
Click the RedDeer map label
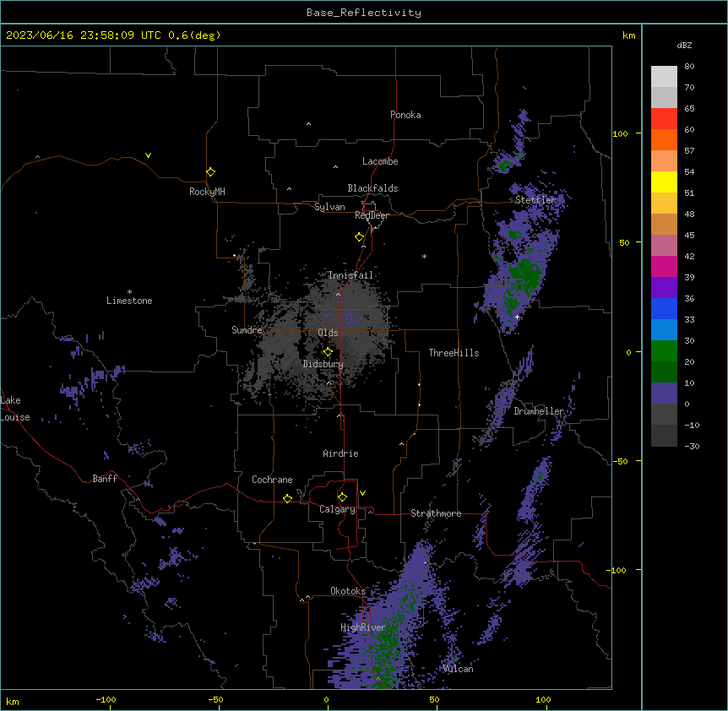point(372,215)
